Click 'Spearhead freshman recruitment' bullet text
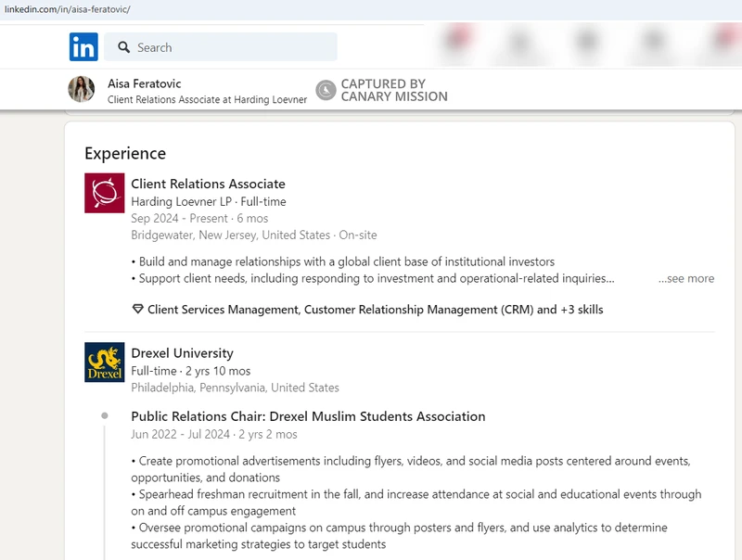 point(416,503)
